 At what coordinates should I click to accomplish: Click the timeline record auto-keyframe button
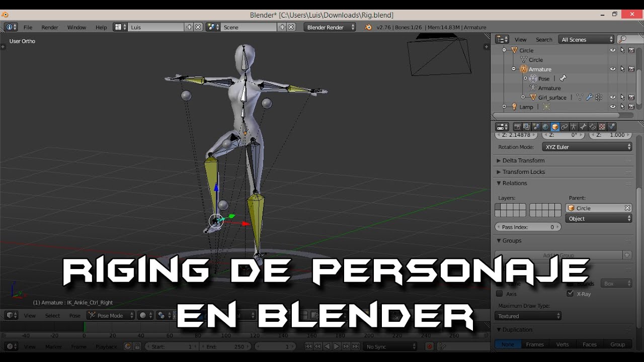(x=429, y=346)
